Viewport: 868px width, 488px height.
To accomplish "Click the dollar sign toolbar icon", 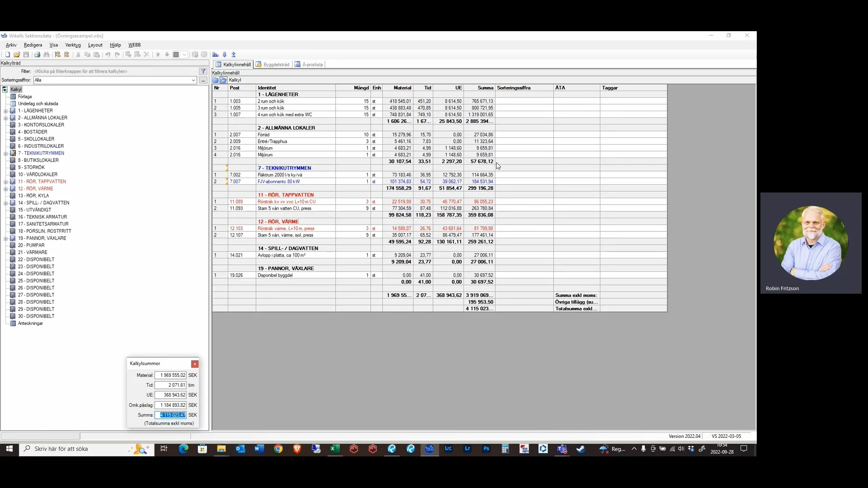I will point(225,55).
